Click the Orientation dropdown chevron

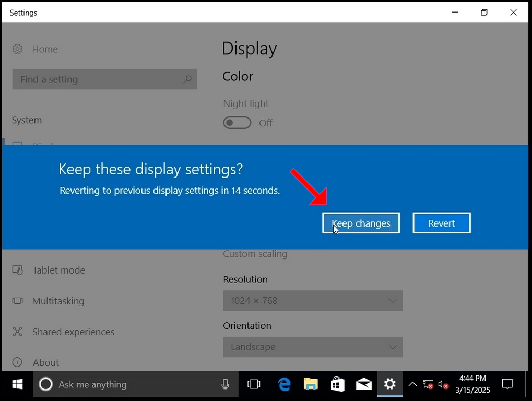tap(393, 347)
